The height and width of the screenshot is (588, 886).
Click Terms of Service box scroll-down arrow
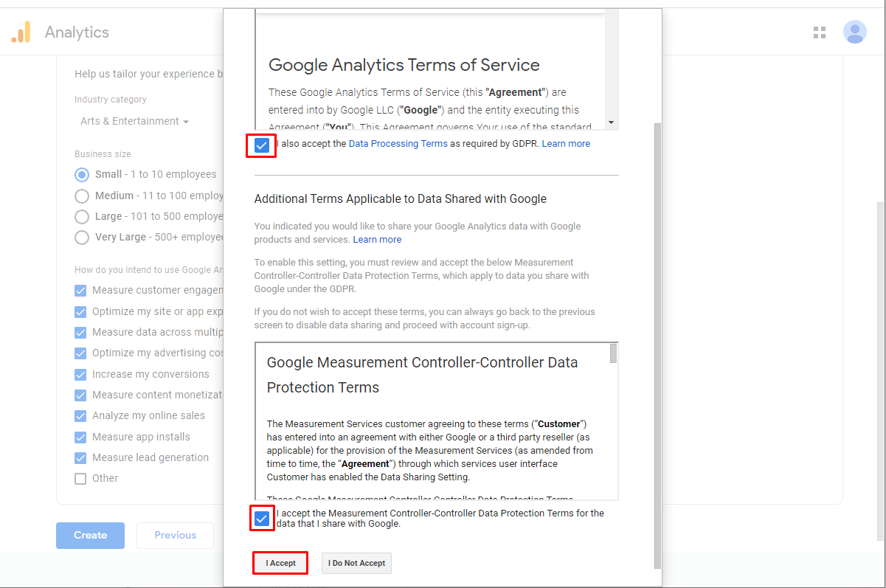click(611, 122)
